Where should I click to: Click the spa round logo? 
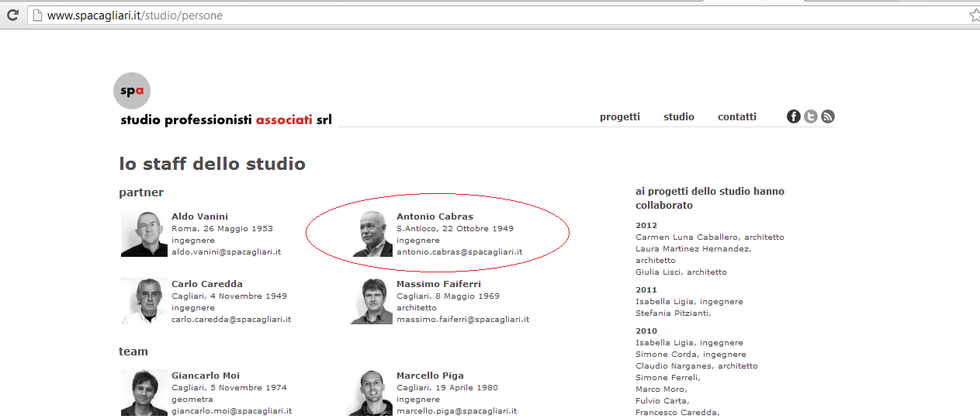131,91
